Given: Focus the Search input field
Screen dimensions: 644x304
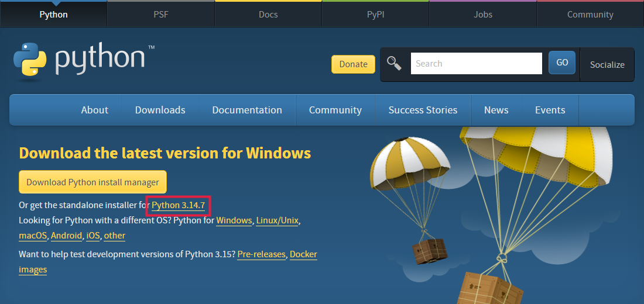Looking at the screenshot, I should coord(477,64).
